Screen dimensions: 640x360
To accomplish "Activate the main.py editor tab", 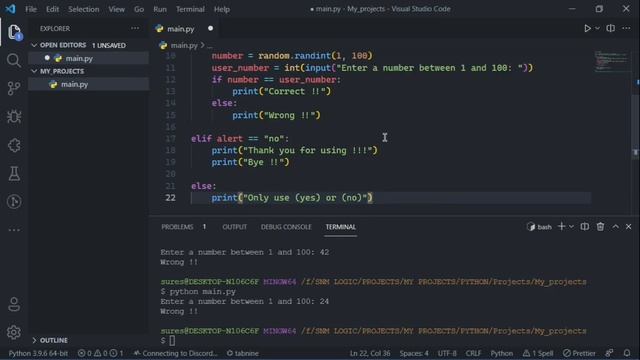I will click(180, 29).
